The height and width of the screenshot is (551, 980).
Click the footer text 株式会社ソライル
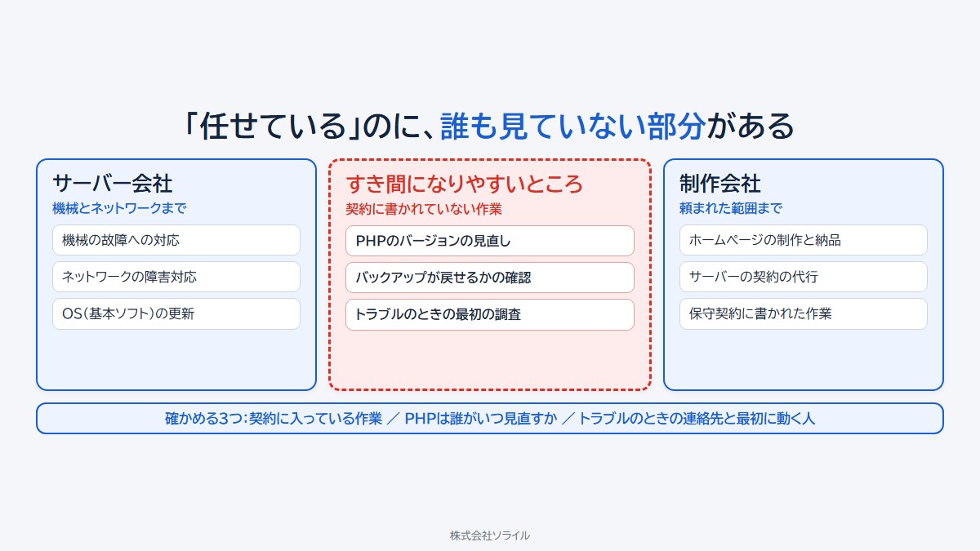(x=490, y=535)
